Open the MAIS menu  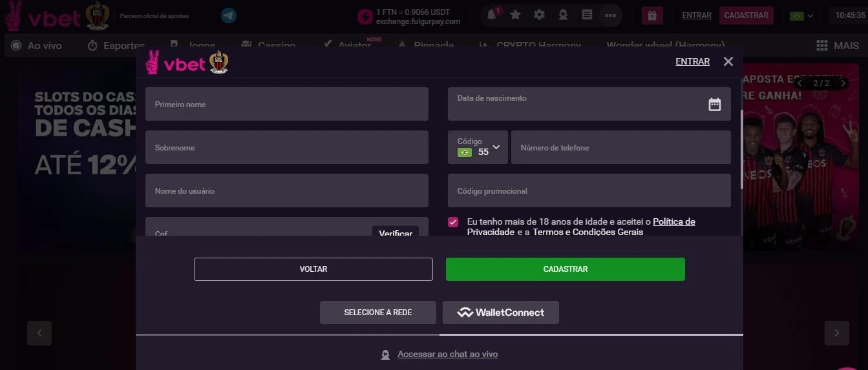[838, 46]
